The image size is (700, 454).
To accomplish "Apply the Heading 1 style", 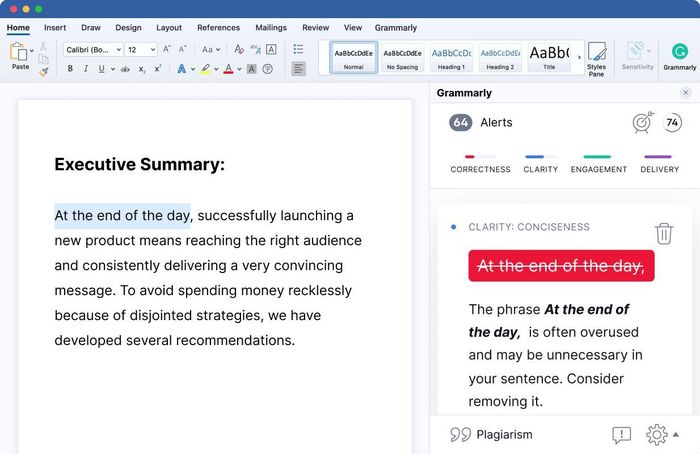I will click(451, 57).
